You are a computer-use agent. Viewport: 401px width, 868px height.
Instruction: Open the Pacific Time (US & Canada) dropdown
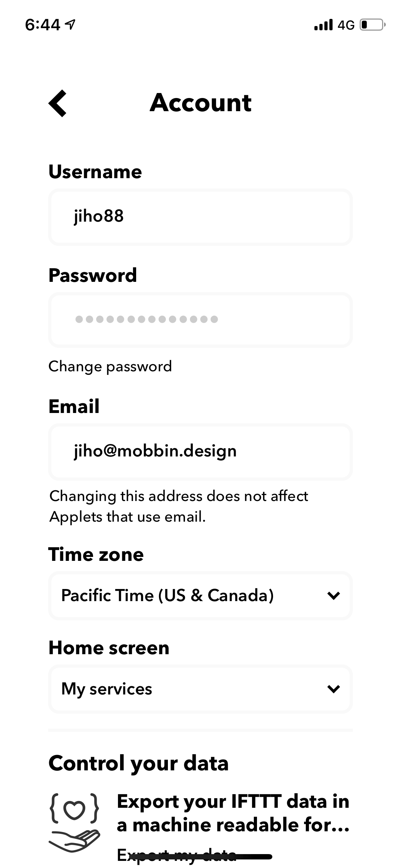click(x=200, y=595)
